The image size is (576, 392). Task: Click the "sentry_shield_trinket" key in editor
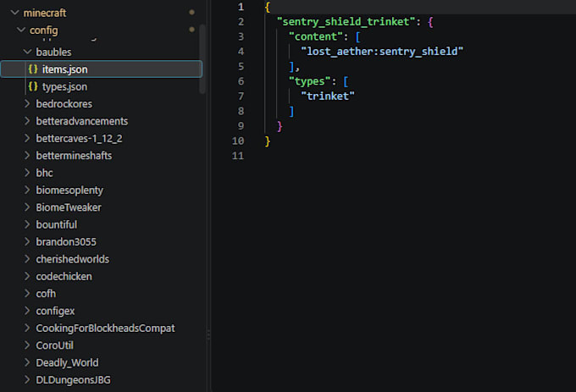tap(348, 22)
